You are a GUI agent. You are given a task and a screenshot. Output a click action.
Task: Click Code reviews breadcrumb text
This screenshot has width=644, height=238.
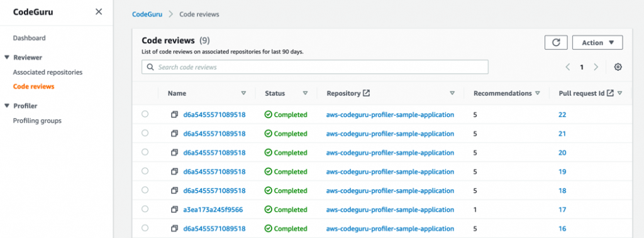(199, 14)
